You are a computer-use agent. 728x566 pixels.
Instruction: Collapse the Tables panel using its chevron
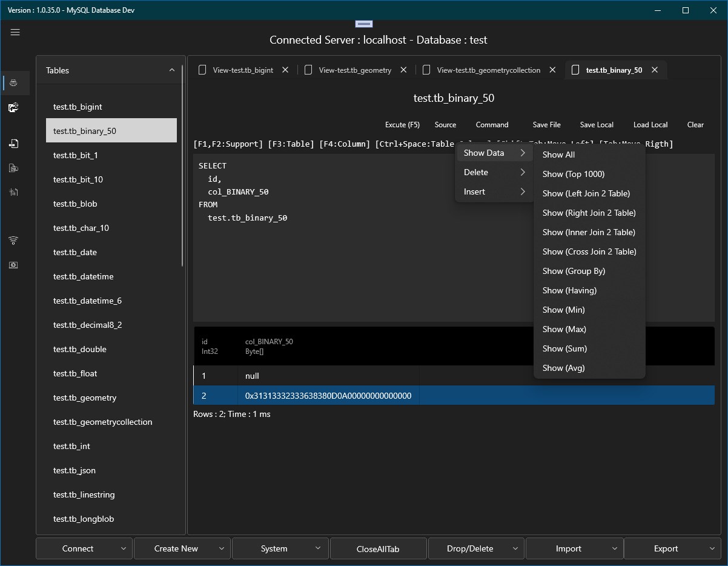[171, 70]
